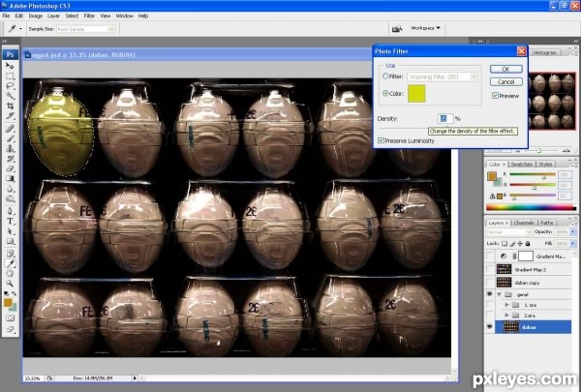Open the Image menu
This screenshot has height=392, width=581.
(x=36, y=15)
